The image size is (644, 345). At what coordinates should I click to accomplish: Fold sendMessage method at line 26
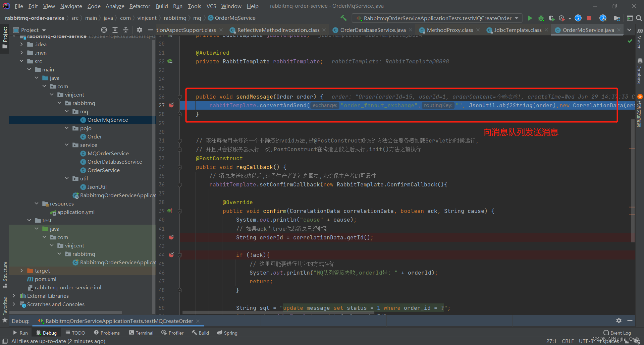coord(180,97)
